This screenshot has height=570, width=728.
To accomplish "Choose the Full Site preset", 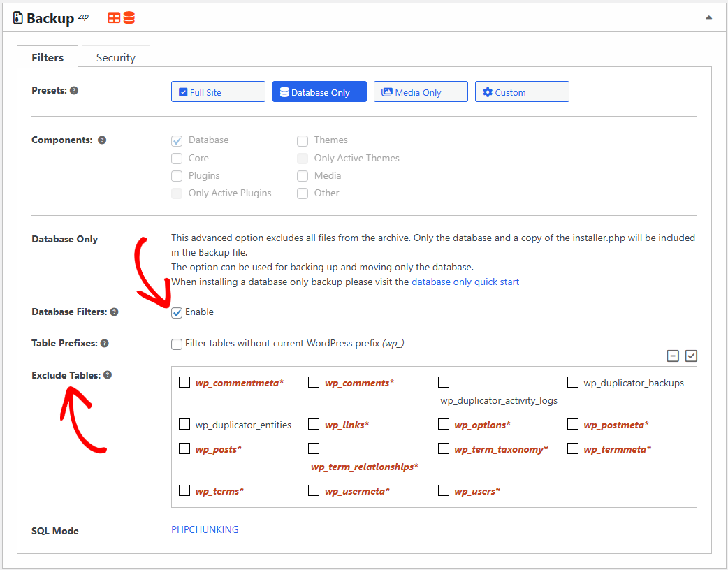I will [x=218, y=92].
